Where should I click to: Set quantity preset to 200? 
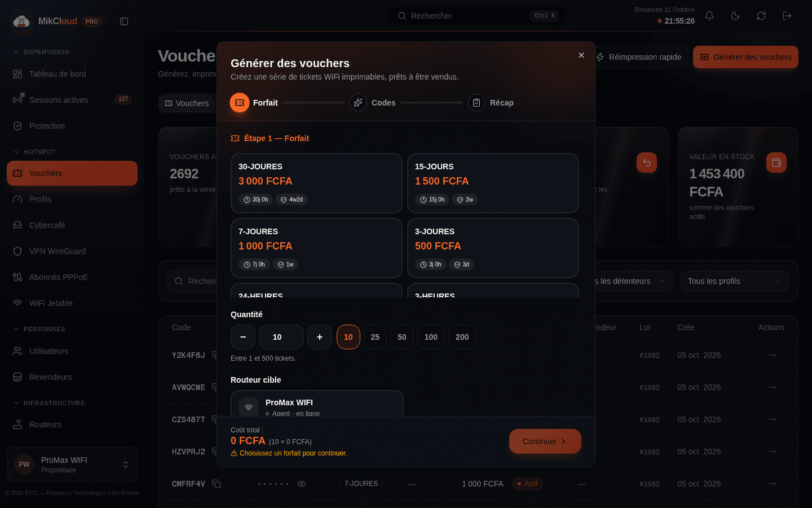[x=462, y=337]
